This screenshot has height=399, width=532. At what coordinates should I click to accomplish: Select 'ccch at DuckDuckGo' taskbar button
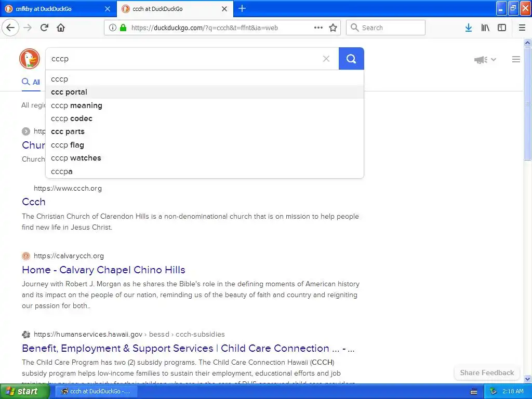[96, 391]
